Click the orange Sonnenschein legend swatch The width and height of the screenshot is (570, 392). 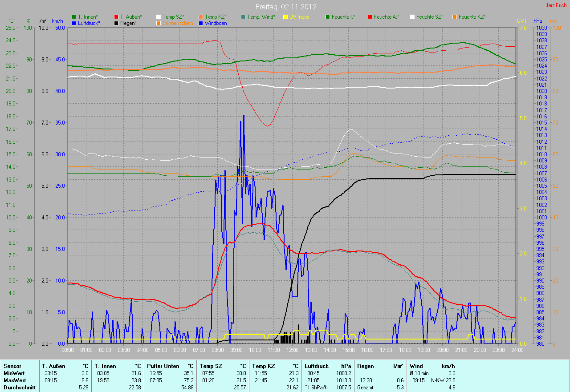[159, 23]
